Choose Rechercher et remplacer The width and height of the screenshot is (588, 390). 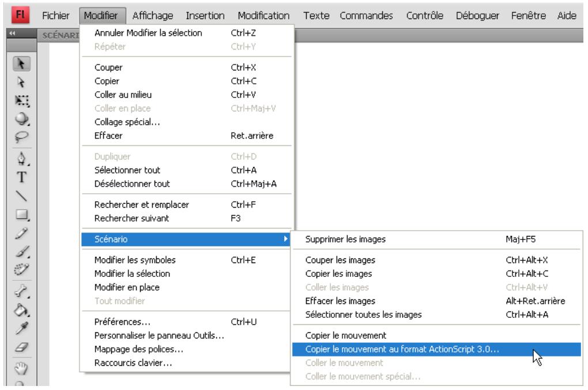[186, 205]
